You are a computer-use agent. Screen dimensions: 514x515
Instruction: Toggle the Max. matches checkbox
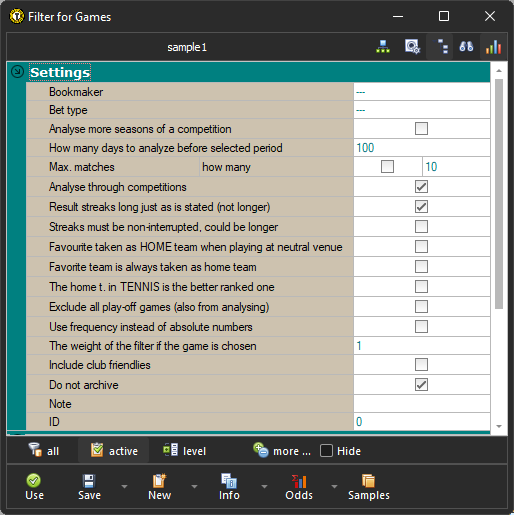(x=387, y=166)
